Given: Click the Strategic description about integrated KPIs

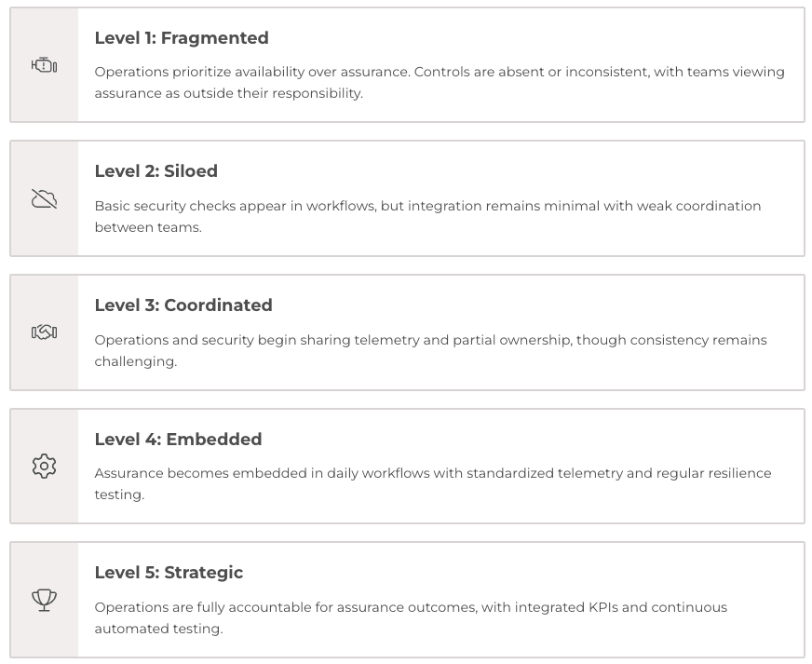Looking at the screenshot, I should click(411, 618).
